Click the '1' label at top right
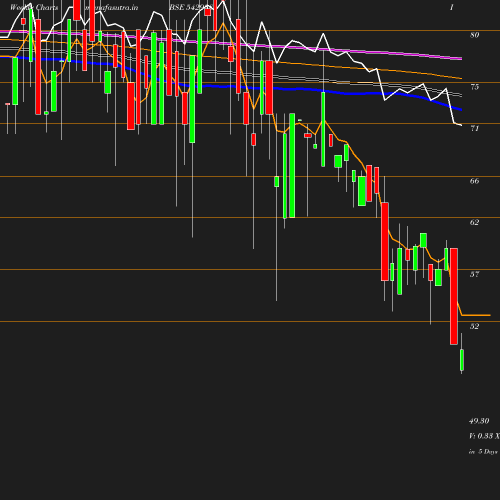 tap(452, 7)
